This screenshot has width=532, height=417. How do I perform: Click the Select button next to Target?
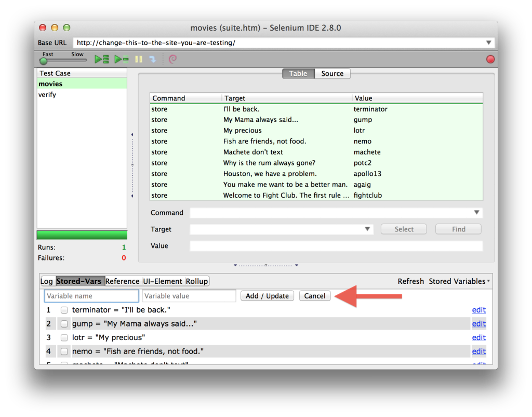(404, 229)
